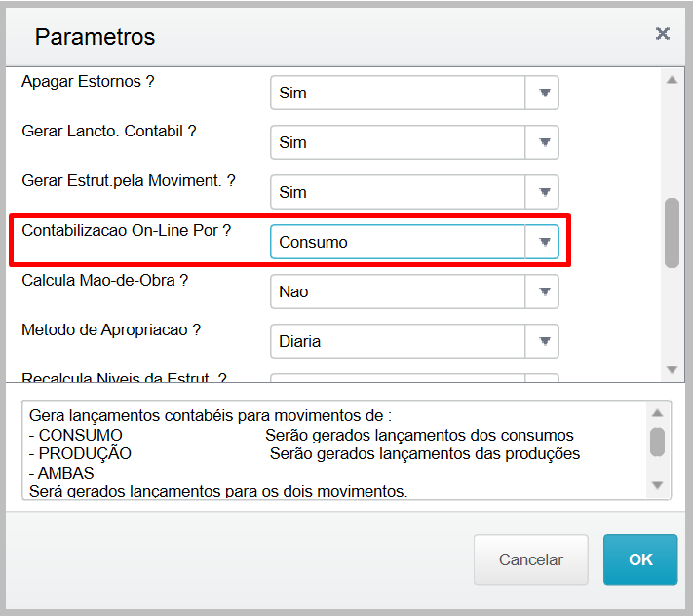Click the parameter list scrollbar thumb

[x=672, y=232]
